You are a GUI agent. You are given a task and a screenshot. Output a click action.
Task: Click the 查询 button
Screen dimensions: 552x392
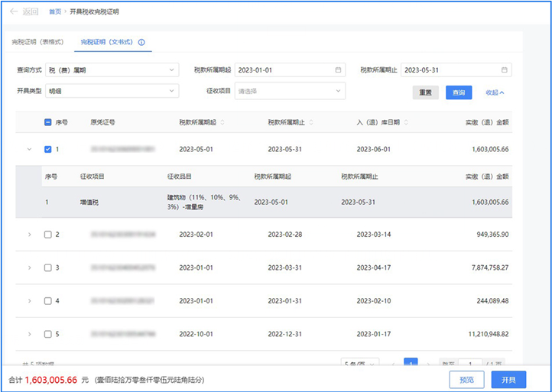458,92
